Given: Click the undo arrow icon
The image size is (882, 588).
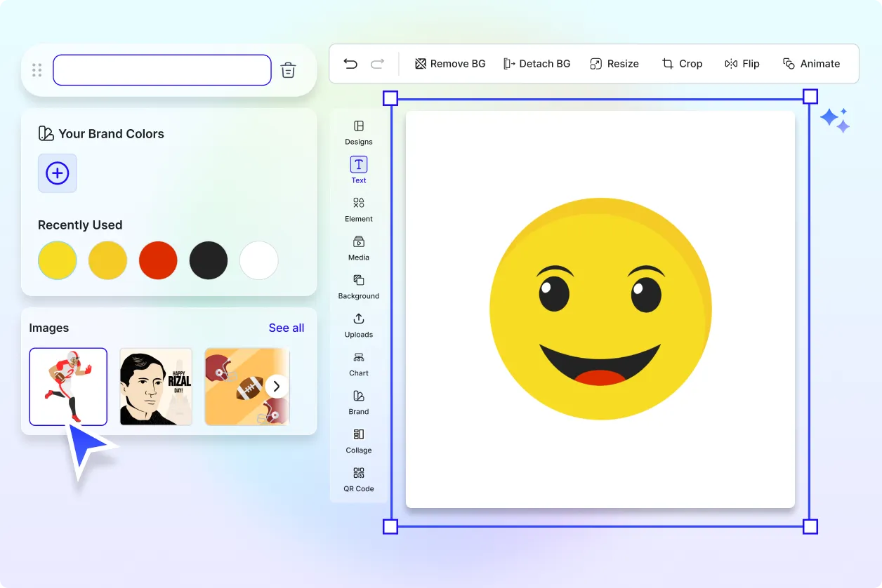Looking at the screenshot, I should (x=350, y=64).
